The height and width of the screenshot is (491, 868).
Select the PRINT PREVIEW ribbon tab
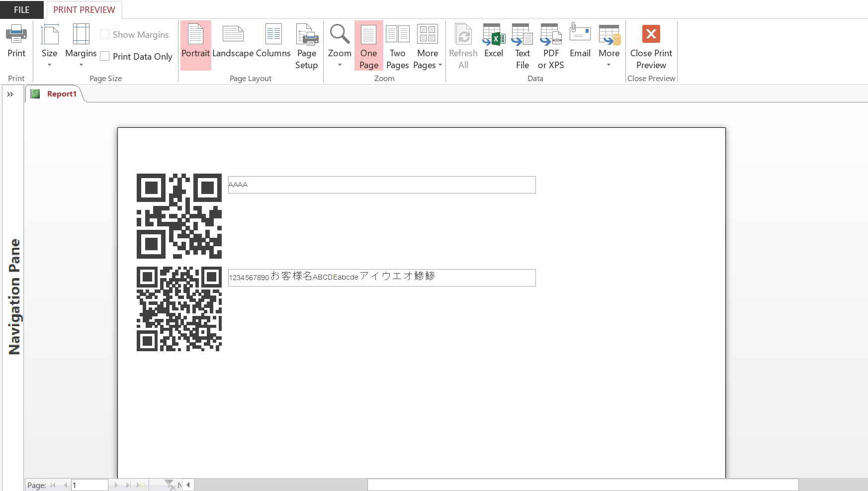click(84, 9)
